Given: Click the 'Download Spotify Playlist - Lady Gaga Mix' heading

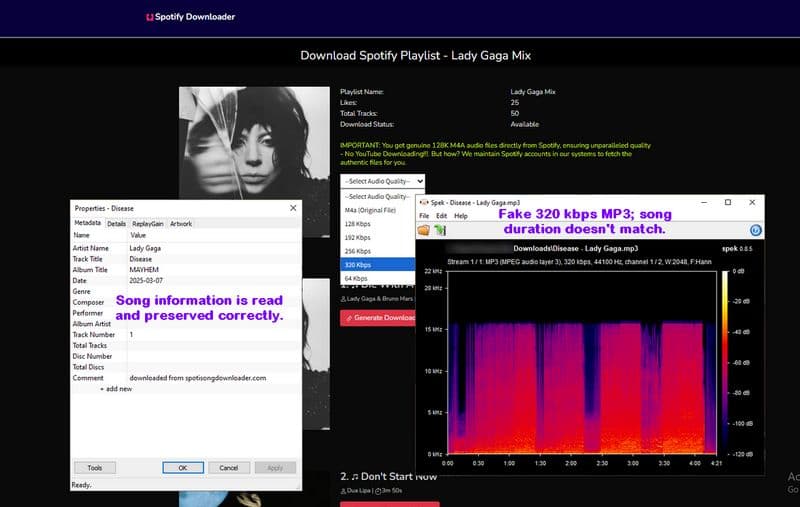Looking at the screenshot, I should pyautogui.click(x=415, y=56).
